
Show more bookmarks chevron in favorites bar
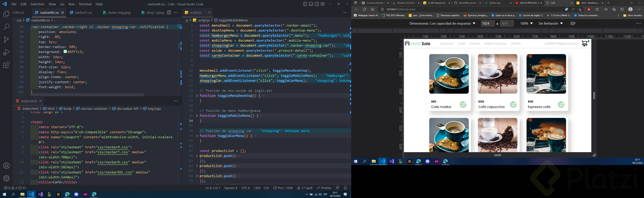tap(618, 16)
